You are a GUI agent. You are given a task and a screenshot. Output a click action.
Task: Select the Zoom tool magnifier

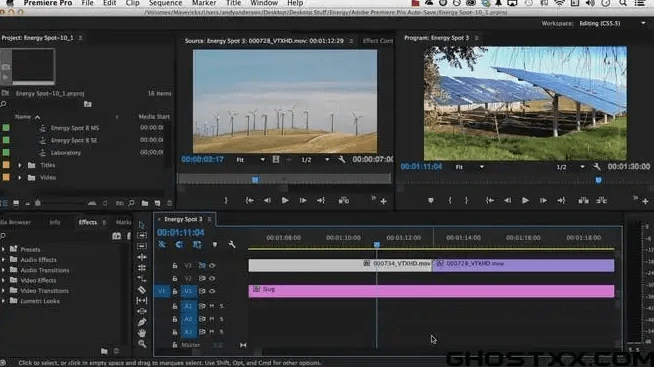pos(142,344)
